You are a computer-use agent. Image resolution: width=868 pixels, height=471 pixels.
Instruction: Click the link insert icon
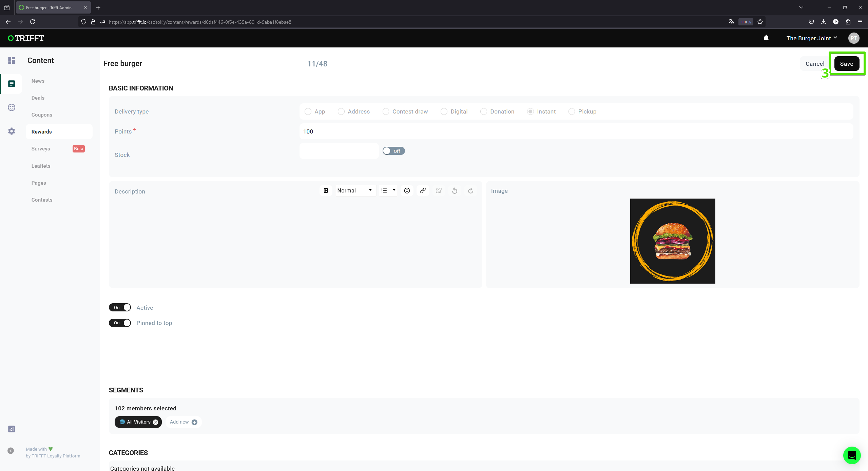click(x=423, y=190)
